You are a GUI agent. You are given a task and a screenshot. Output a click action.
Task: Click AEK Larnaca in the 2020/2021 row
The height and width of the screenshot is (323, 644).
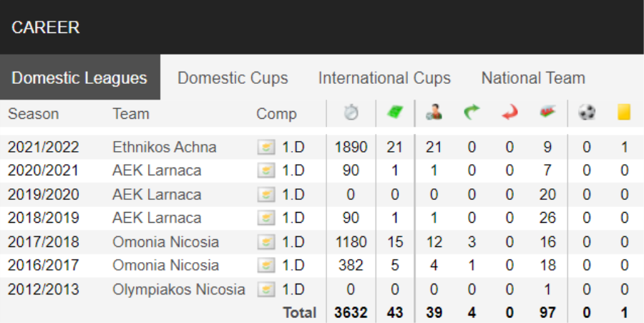tap(157, 170)
